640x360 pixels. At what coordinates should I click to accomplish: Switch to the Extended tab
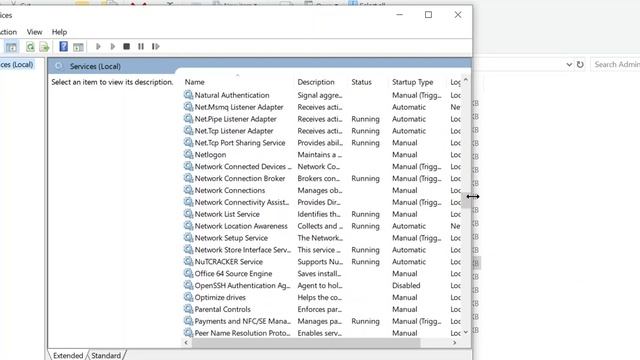click(68, 356)
